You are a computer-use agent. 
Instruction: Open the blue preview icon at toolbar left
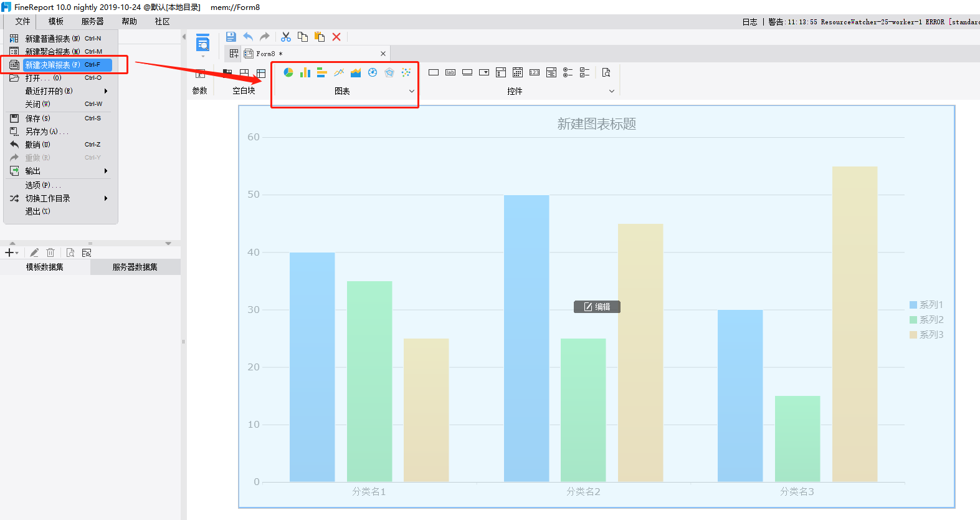point(203,42)
